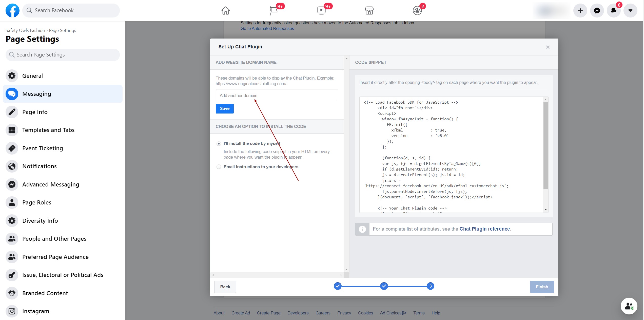644x320 pixels.
Task: Open Facebook Home icon
Action: point(225,10)
